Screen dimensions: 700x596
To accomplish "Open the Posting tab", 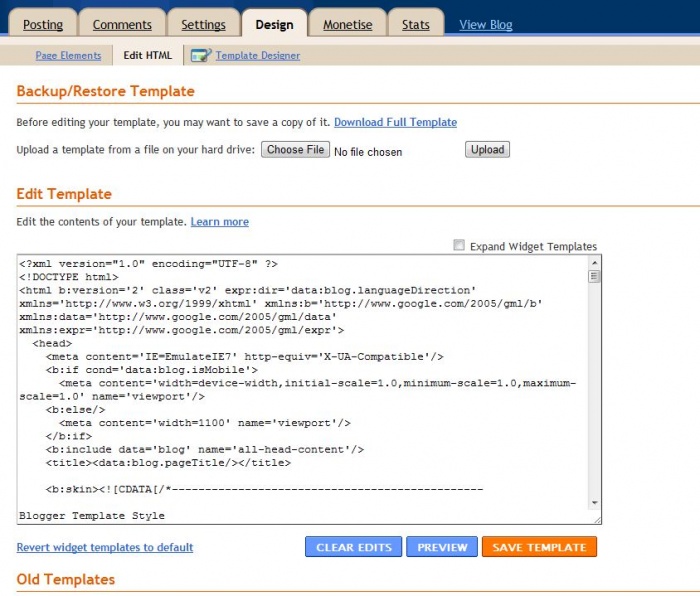I will coord(43,24).
